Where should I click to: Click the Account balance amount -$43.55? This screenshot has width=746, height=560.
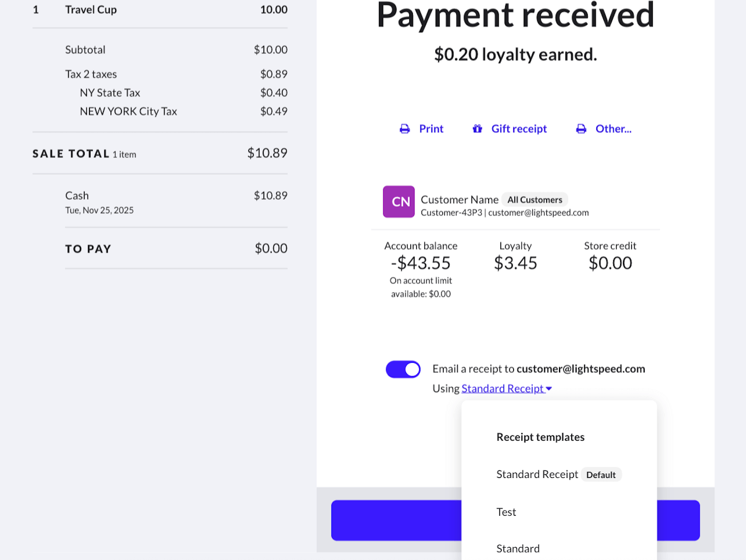pyautogui.click(x=421, y=263)
